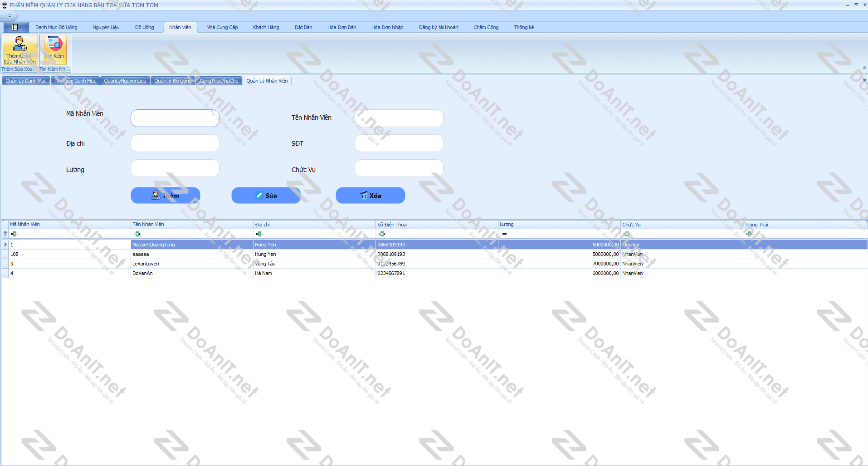
Task: Focus the Lương input field
Action: 175,168
